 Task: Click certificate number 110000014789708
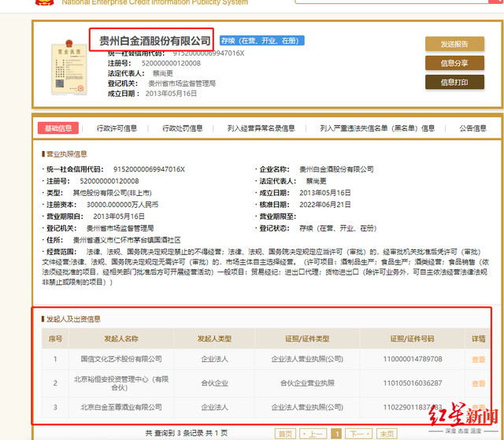point(413,359)
